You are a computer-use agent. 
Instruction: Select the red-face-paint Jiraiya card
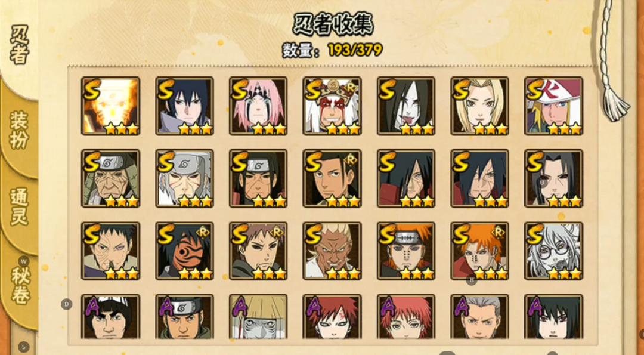332,106
